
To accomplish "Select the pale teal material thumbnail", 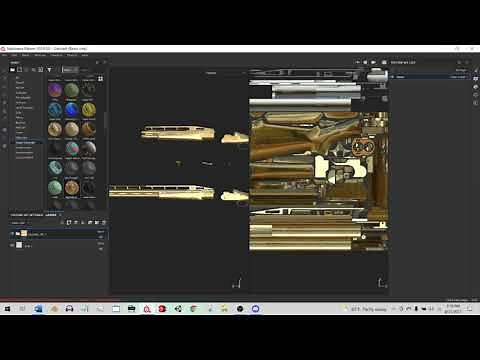I will pyautogui.click(x=55, y=168).
